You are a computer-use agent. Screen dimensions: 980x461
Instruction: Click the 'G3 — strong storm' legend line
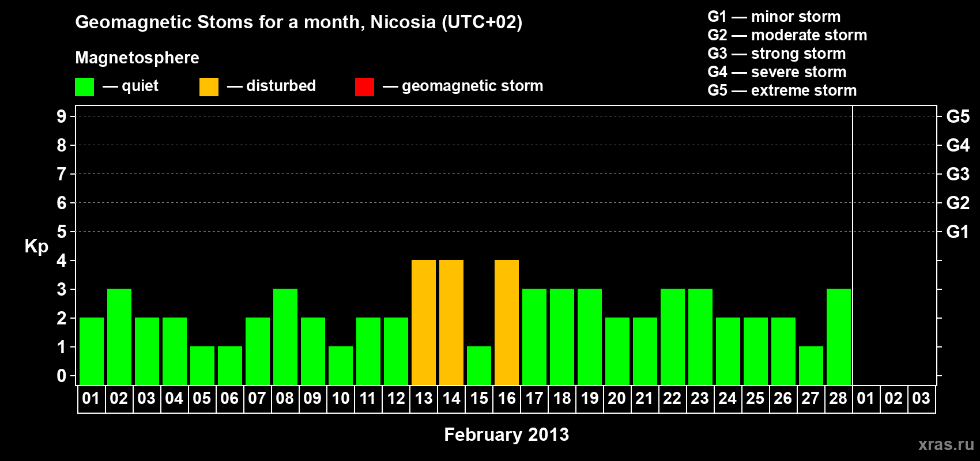click(x=777, y=54)
